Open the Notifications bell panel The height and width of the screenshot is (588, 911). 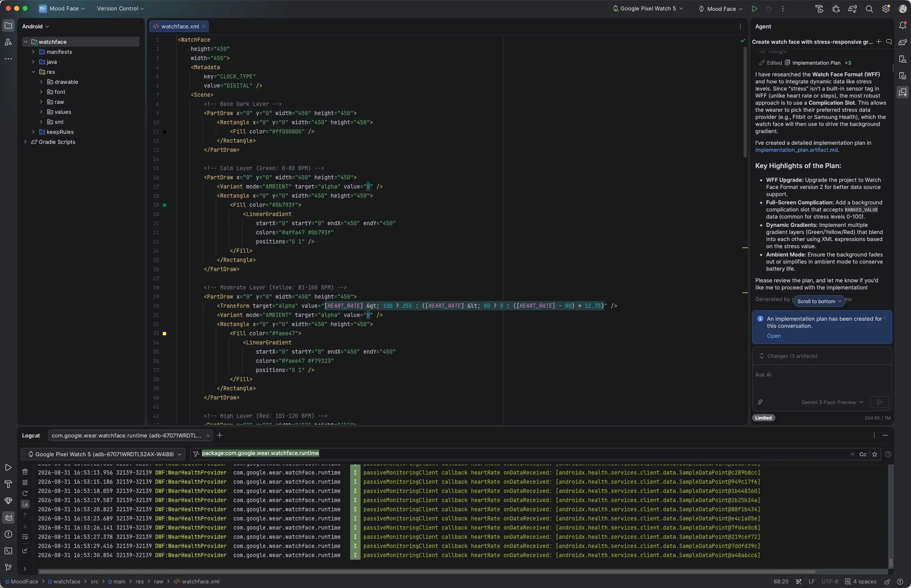click(903, 25)
